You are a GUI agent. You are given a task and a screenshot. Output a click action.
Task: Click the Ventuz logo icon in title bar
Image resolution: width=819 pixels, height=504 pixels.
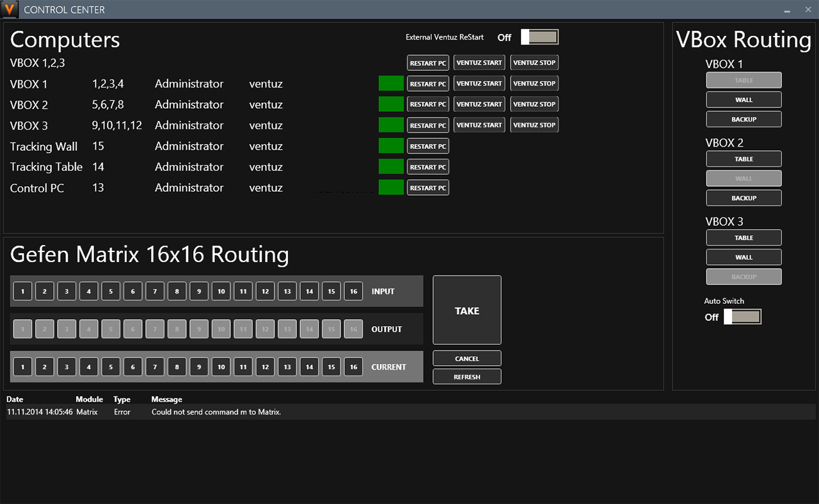10,10
